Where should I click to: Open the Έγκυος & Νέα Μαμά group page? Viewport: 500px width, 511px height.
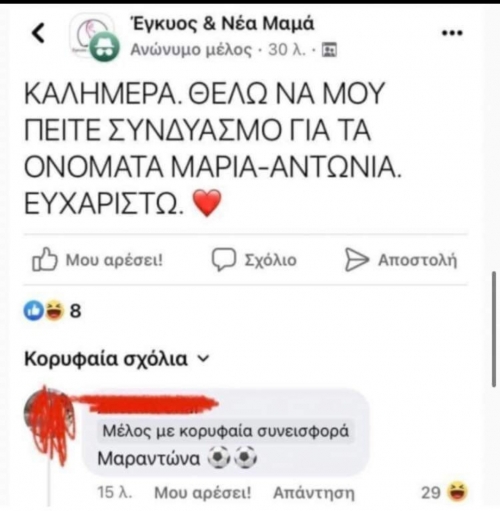tap(222, 24)
